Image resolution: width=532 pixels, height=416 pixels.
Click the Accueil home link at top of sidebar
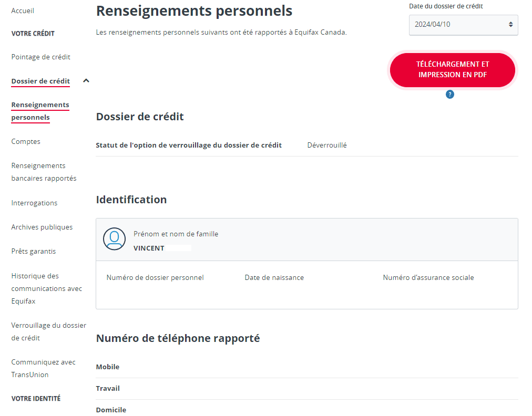click(x=23, y=11)
